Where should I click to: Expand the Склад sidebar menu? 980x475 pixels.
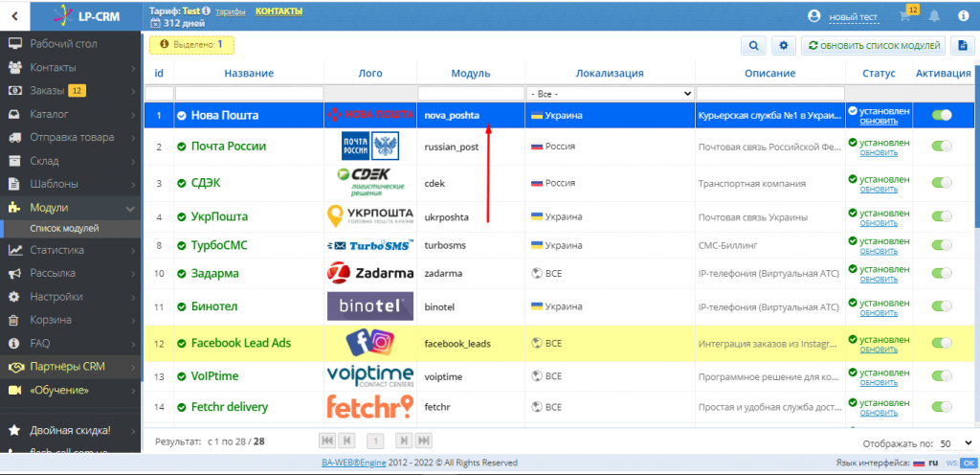click(71, 161)
